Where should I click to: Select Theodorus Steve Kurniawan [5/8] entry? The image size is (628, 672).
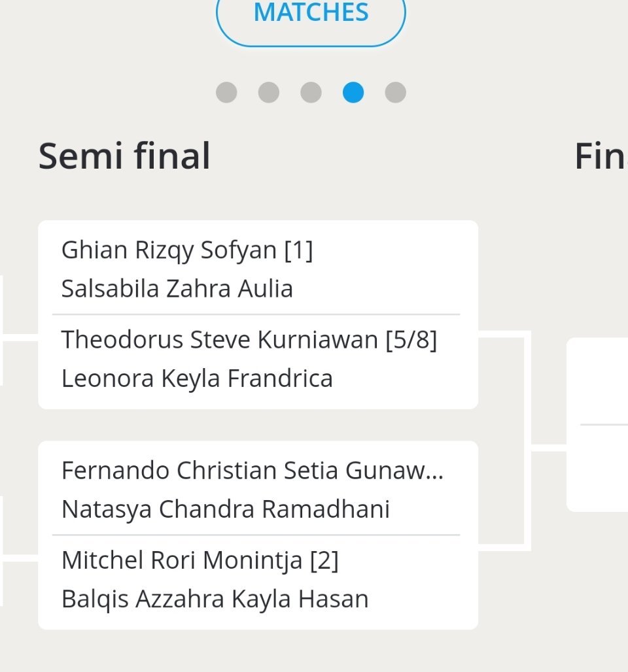249,340
